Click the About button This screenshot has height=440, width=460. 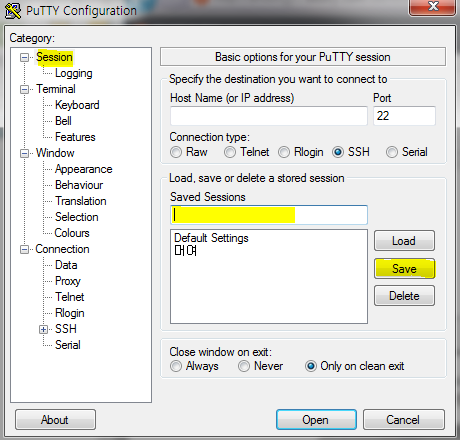pos(55,420)
